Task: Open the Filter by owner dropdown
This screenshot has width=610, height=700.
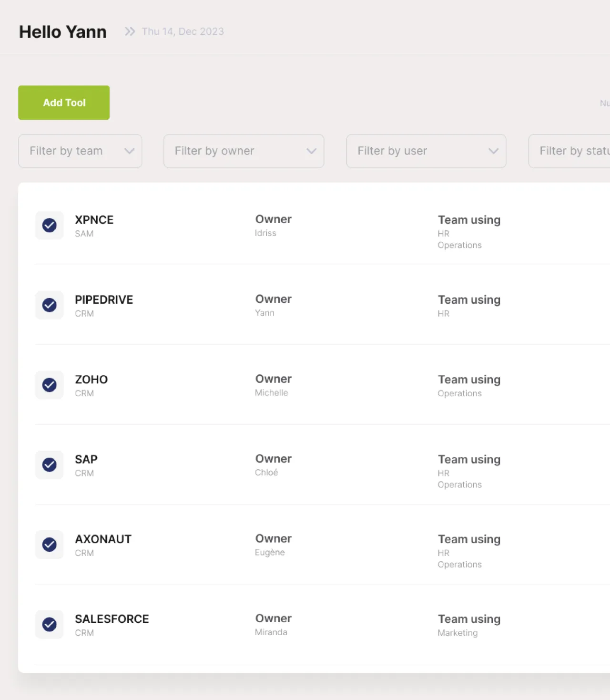Action: point(244,151)
